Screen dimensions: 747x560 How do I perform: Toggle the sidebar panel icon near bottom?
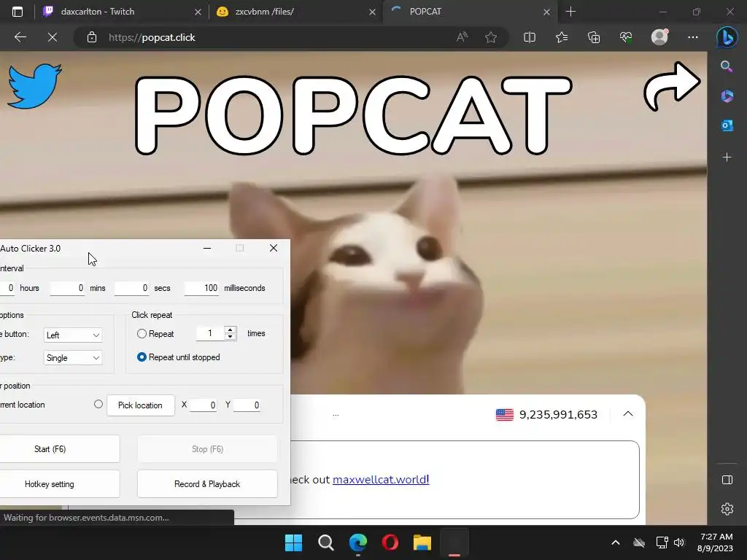(x=727, y=480)
